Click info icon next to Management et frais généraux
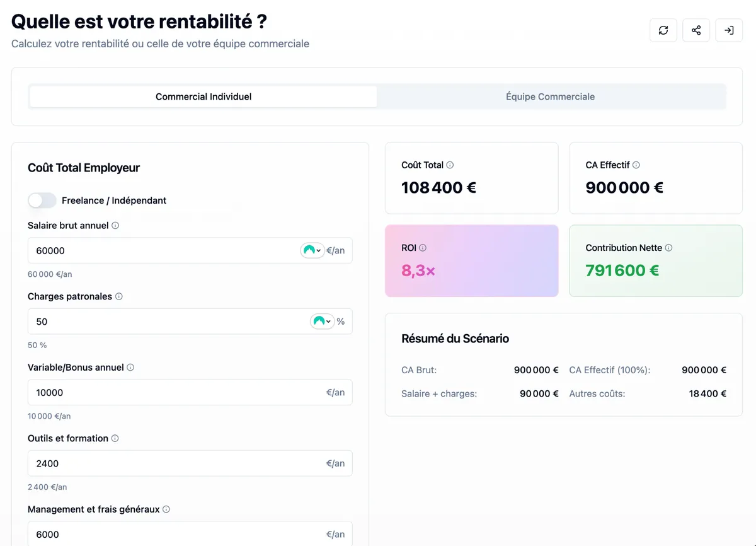 pyautogui.click(x=166, y=509)
